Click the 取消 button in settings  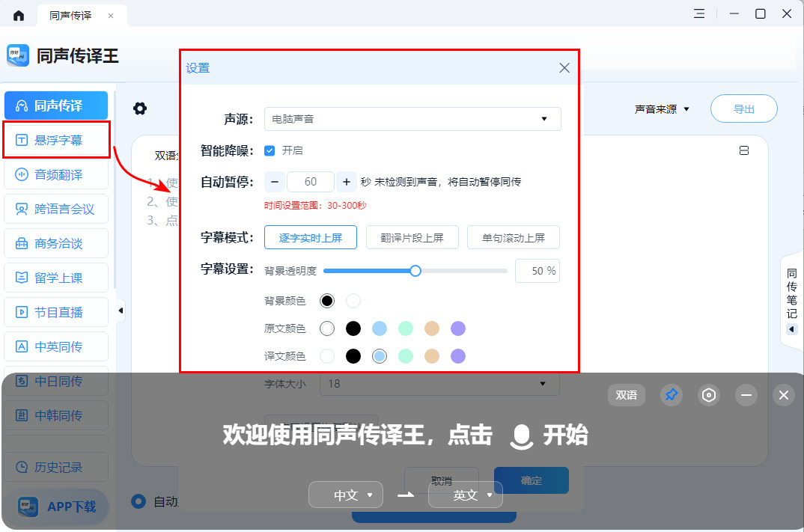pyautogui.click(x=442, y=481)
